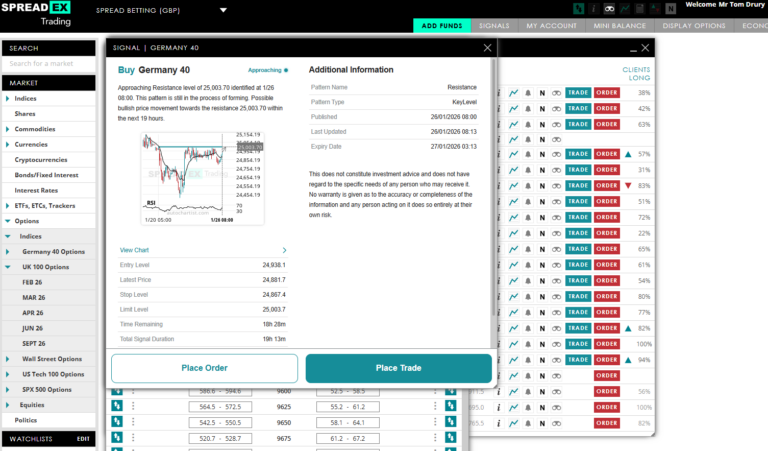Image resolution: width=768 pixels, height=451 pixels.
Task: Click the green candlestick icon in top header
Action: pyautogui.click(x=578, y=9)
